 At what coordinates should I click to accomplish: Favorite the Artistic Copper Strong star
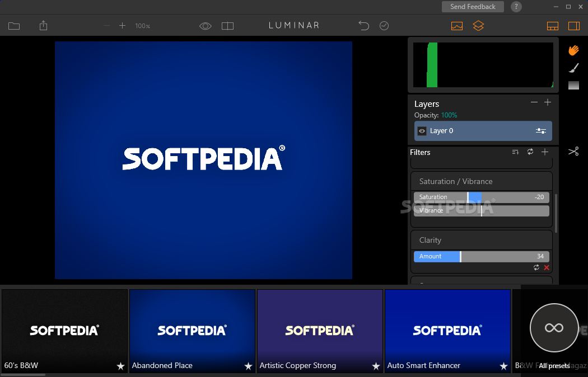click(376, 366)
